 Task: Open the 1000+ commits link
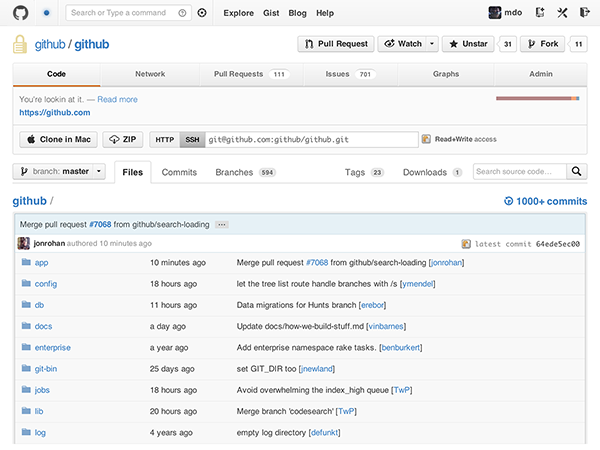pos(546,201)
